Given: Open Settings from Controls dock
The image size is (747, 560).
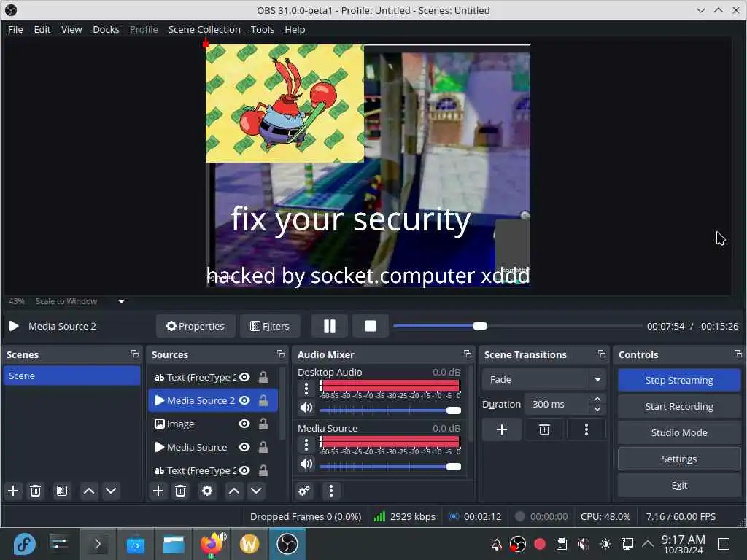Looking at the screenshot, I should click(679, 459).
